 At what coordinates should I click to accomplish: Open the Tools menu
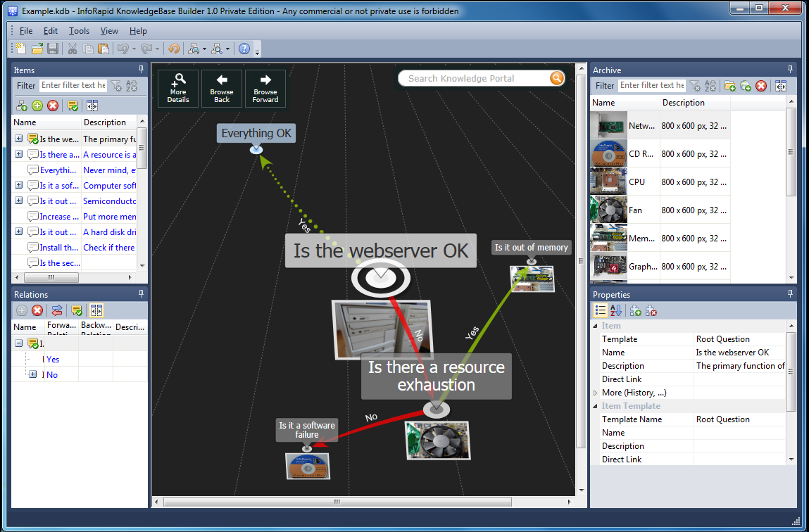(78, 30)
